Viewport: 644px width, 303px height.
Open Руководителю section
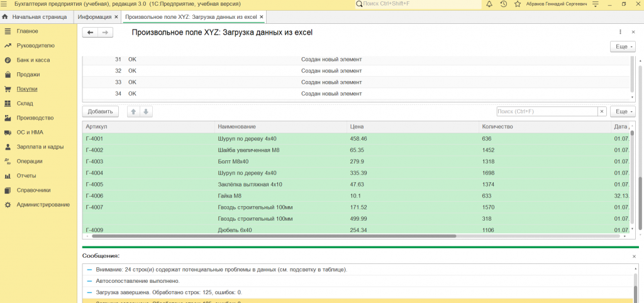click(x=35, y=45)
